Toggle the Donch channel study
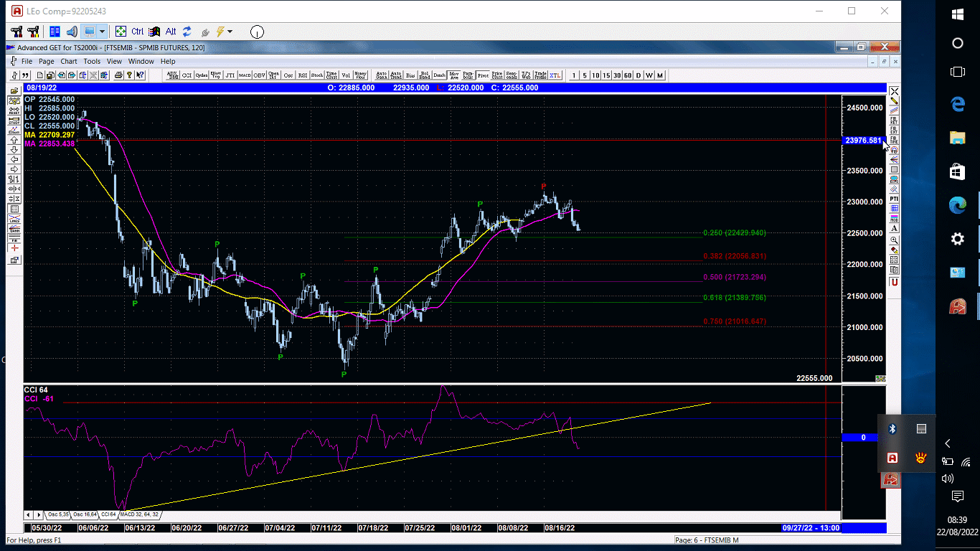This screenshot has width=980, height=551. click(439, 74)
